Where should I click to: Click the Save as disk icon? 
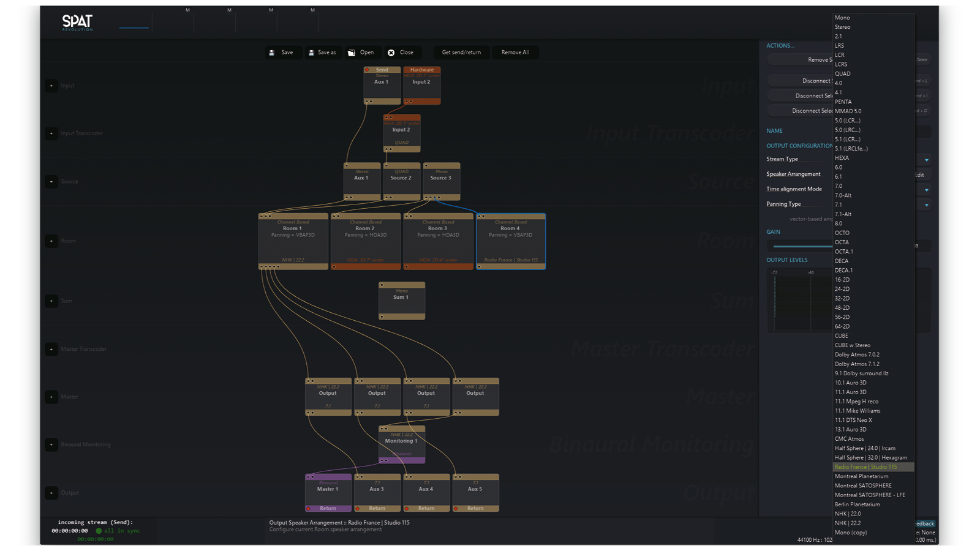click(x=311, y=53)
